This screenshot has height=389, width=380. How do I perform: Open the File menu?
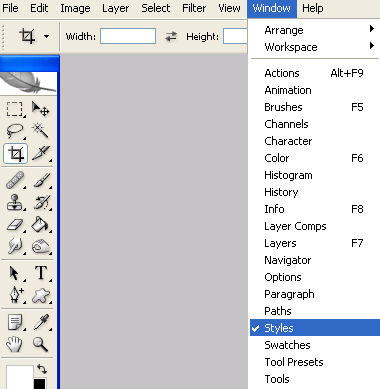(x=10, y=8)
